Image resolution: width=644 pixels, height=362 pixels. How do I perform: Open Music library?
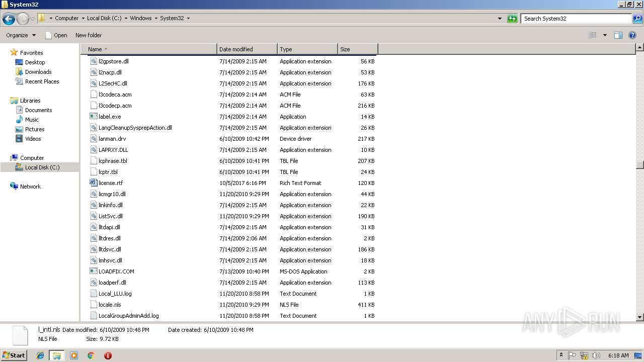click(x=32, y=120)
